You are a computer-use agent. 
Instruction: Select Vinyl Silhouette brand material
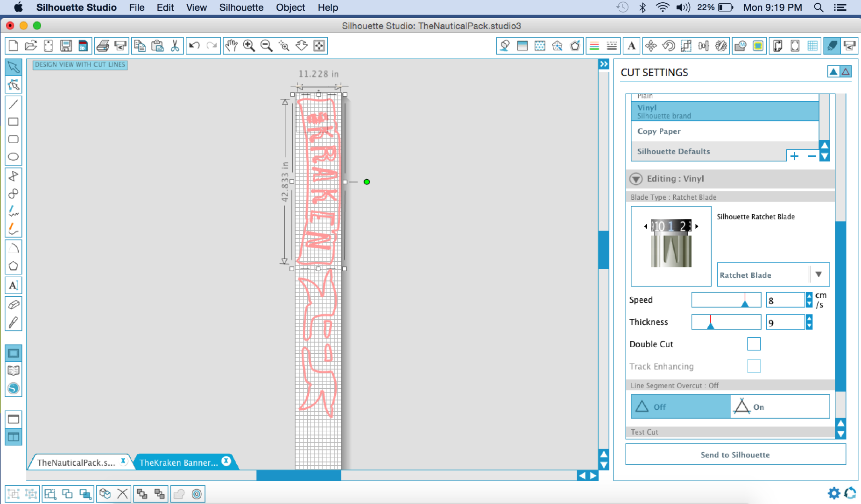coord(725,112)
